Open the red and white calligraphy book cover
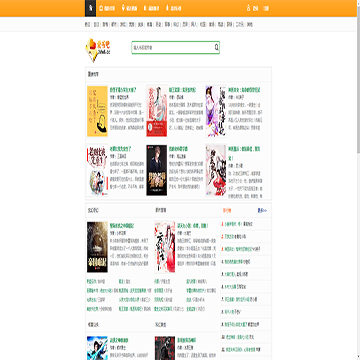 165,247
